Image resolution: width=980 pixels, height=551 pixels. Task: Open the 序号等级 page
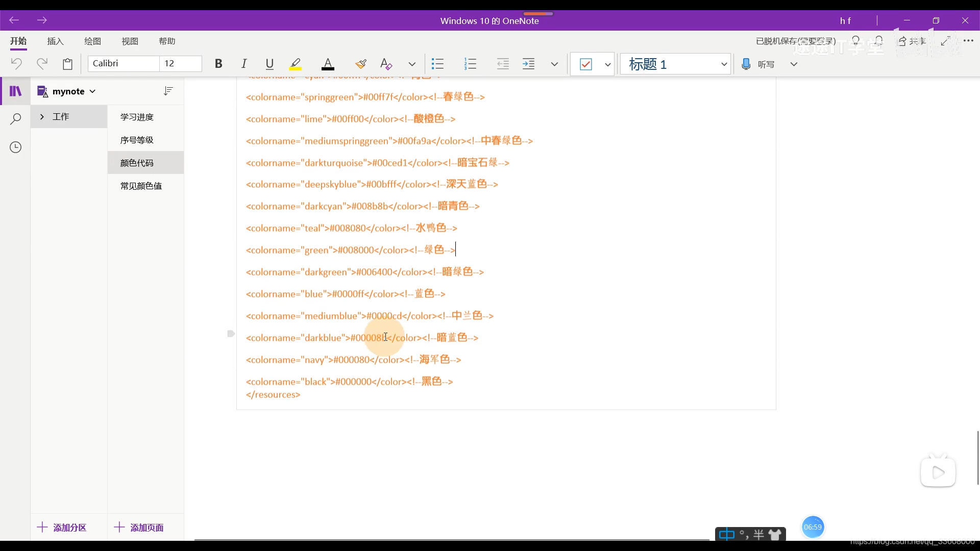(x=145, y=140)
